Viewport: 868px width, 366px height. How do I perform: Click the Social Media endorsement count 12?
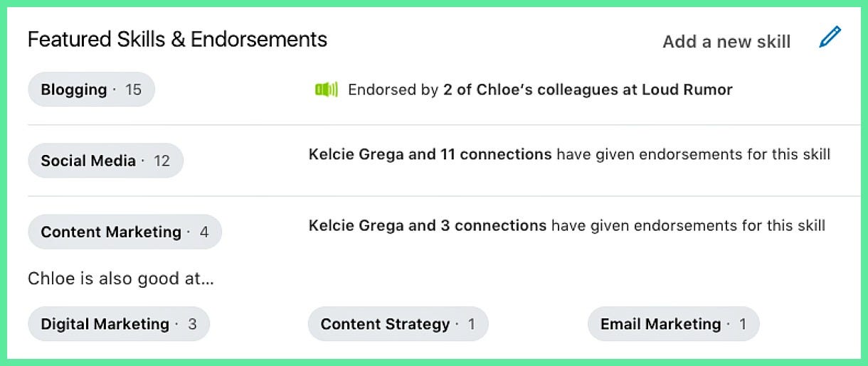[x=162, y=161]
